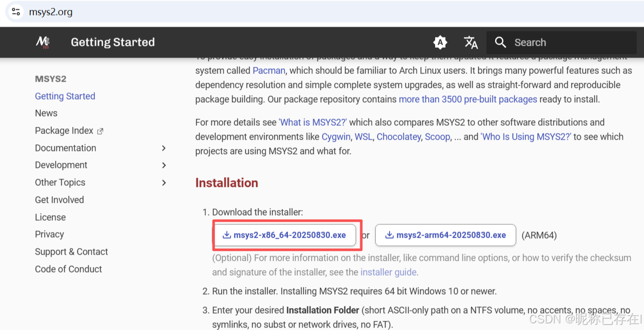
Task: Expand the Other Topics section chevron
Action: (164, 182)
